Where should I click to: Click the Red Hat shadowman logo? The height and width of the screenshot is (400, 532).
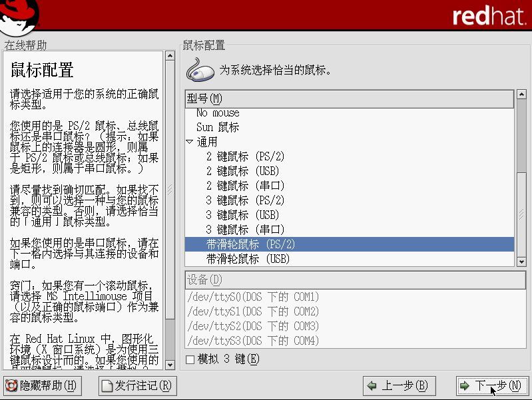pyautogui.click(x=19, y=16)
